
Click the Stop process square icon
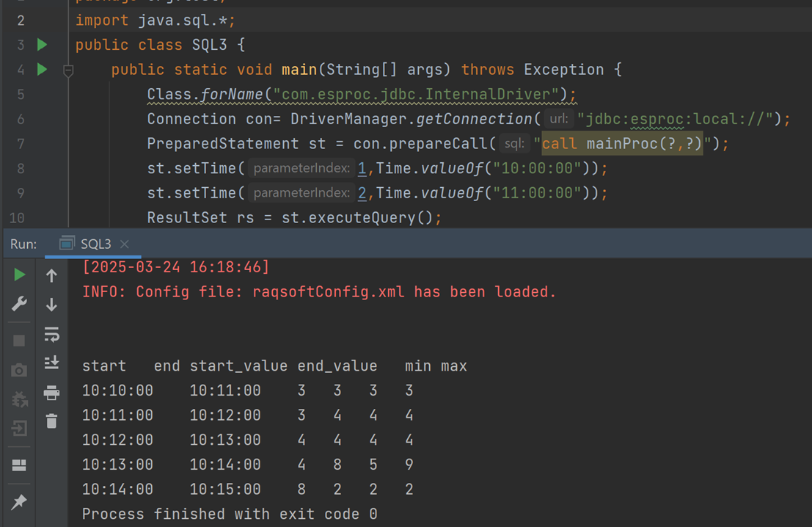click(x=20, y=341)
